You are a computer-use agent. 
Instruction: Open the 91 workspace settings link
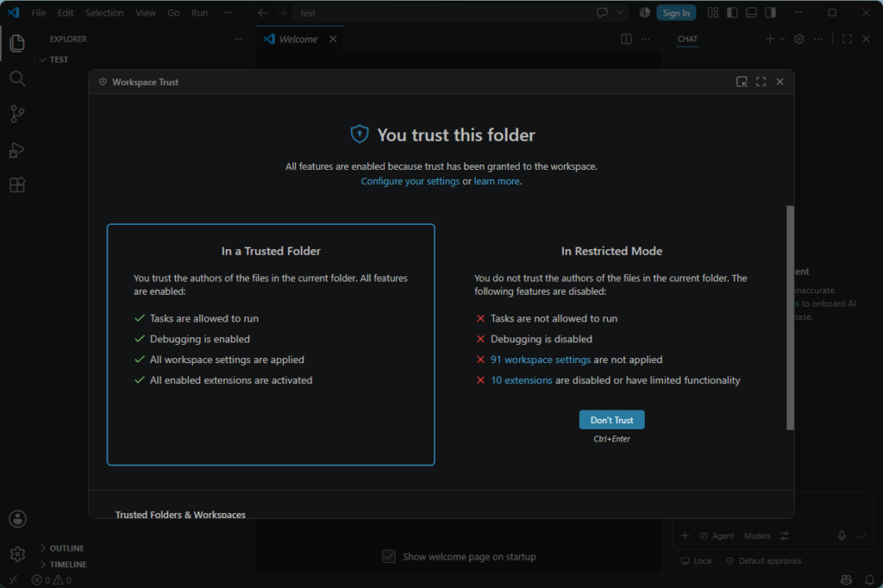pos(540,360)
